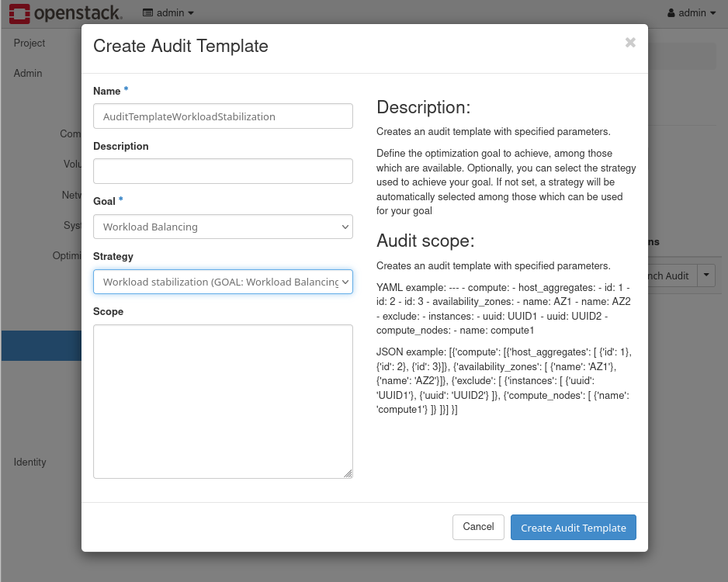This screenshot has height=582, width=728.
Task: Click the project list icon beside admin
Action: click(147, 13)
